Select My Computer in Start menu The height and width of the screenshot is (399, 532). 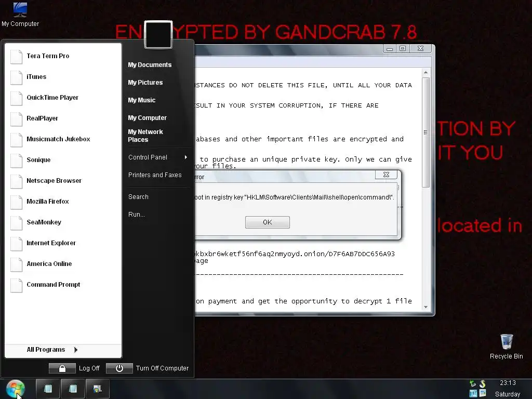coord(147,118)
